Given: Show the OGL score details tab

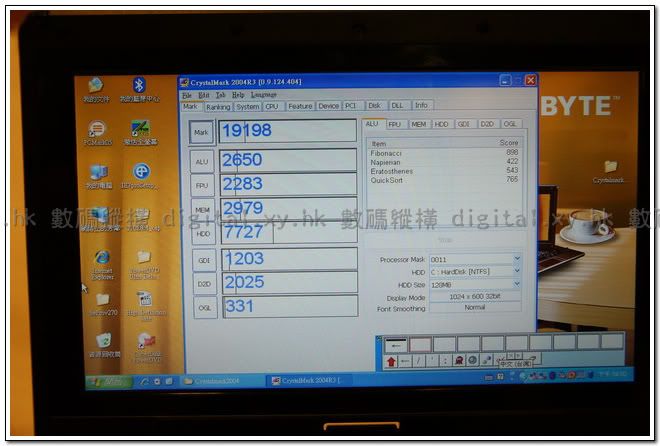Looking at the screenshot, I should [511, 124].
